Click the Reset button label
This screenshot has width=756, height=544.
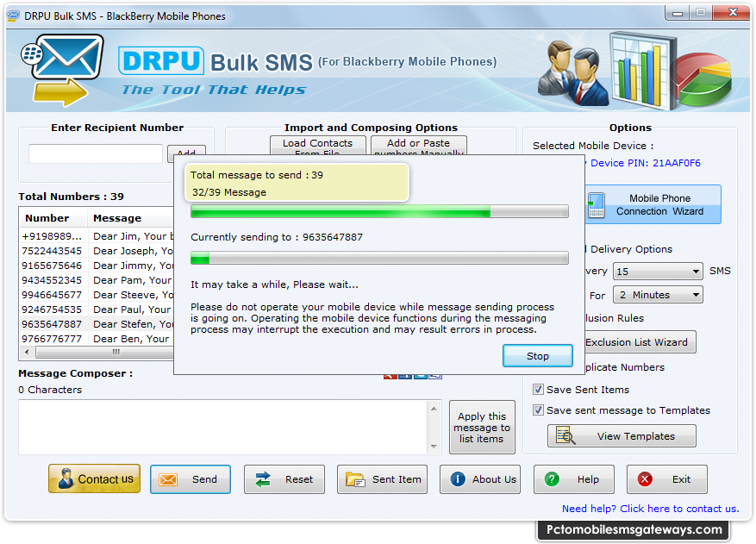299,479
